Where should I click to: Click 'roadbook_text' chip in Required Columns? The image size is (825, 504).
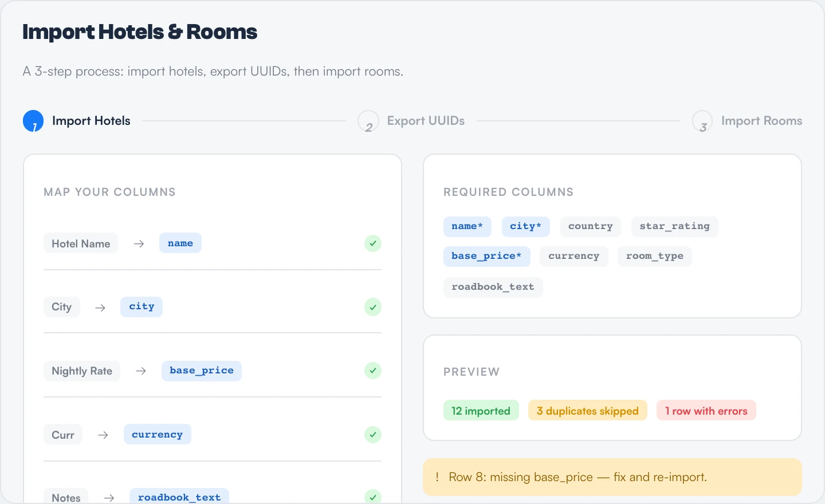click(493, 287)
